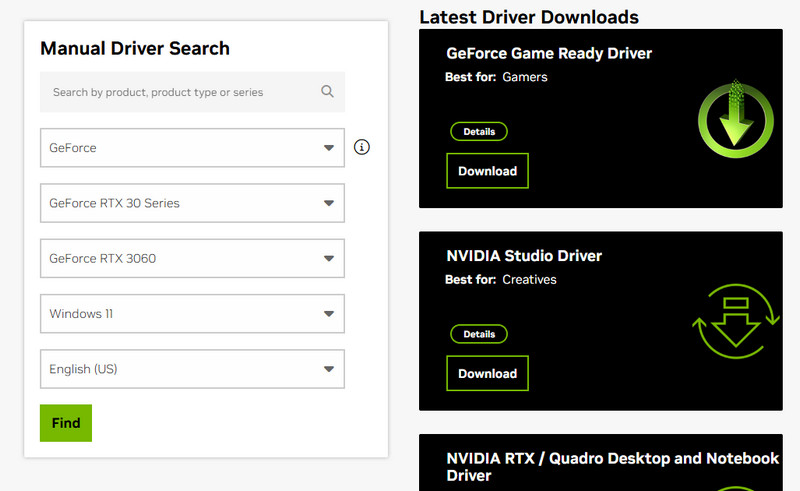This screenshot has height=491, width=800.
Task: Open the Windows 11 operating system dropdown
Action: pos(192,313)
